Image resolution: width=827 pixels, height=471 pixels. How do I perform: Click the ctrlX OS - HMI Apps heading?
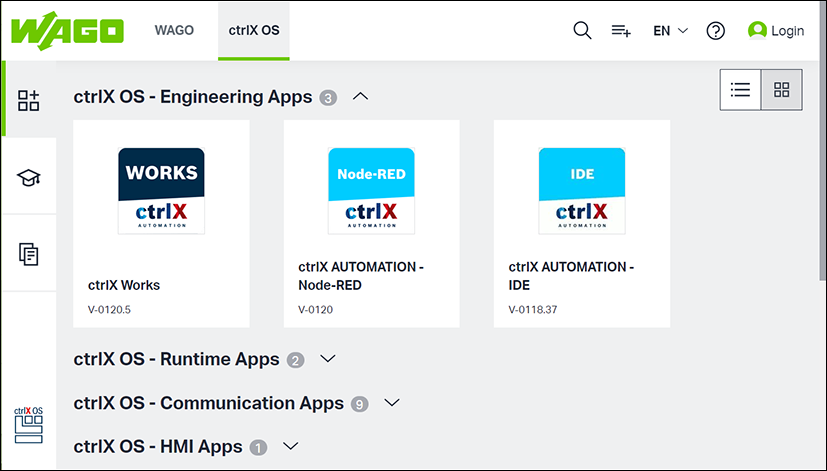(x=158, y=447)
